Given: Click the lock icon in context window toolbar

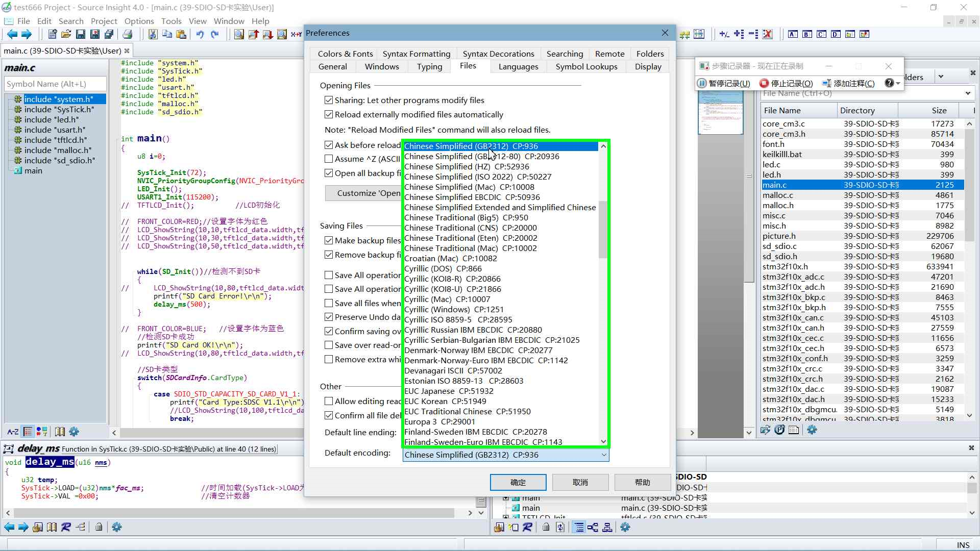Looking at the screenshot, I should point(99,527).
